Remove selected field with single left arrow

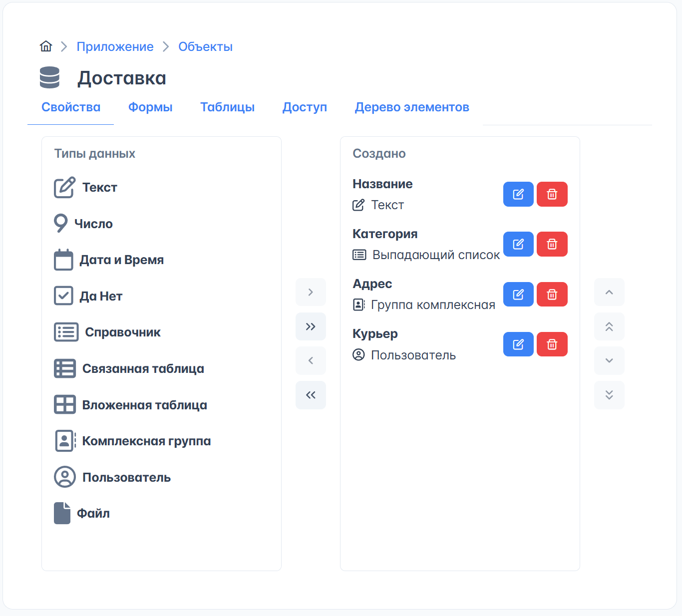(311, 360)
